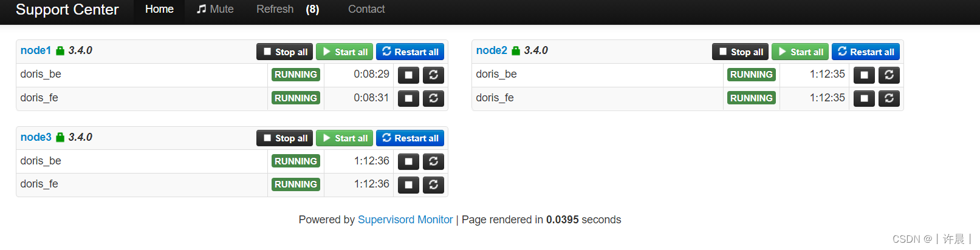
Task: Click the Support Center brand title
Action: tap(67, 10)
